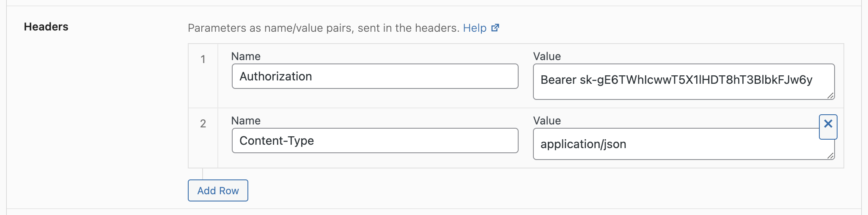
Task: Click the 'Parameters as name/value pairs' description
Action: 324,28
